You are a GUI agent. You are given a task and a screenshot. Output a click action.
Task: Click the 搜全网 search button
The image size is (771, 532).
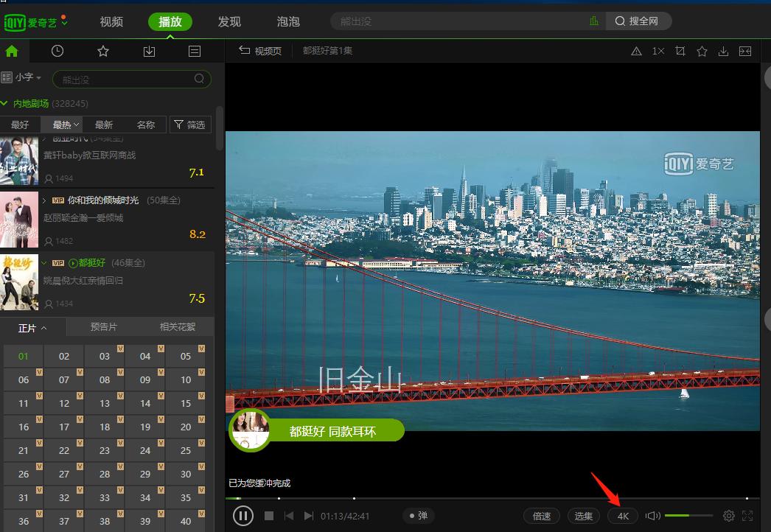click(638, 21)
